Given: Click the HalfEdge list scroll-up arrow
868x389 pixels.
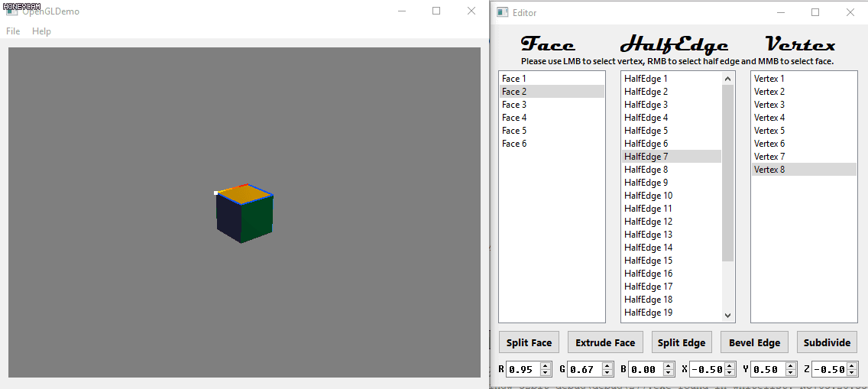Looking at the screenshot, I should (x=728, y=79).
